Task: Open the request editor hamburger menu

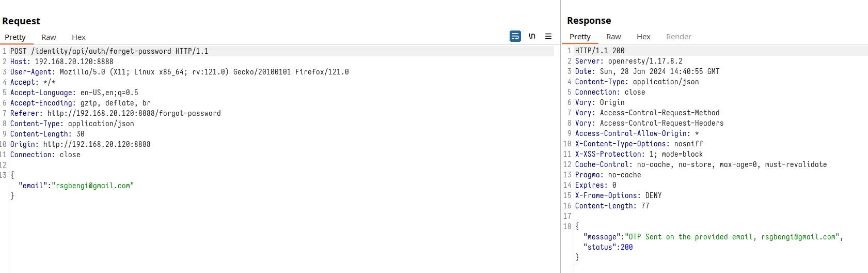Action: [548, 36]
